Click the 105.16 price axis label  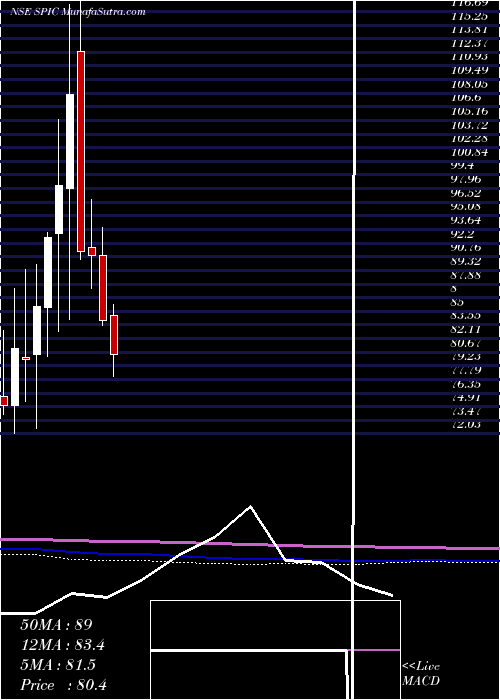click(470, 111)
